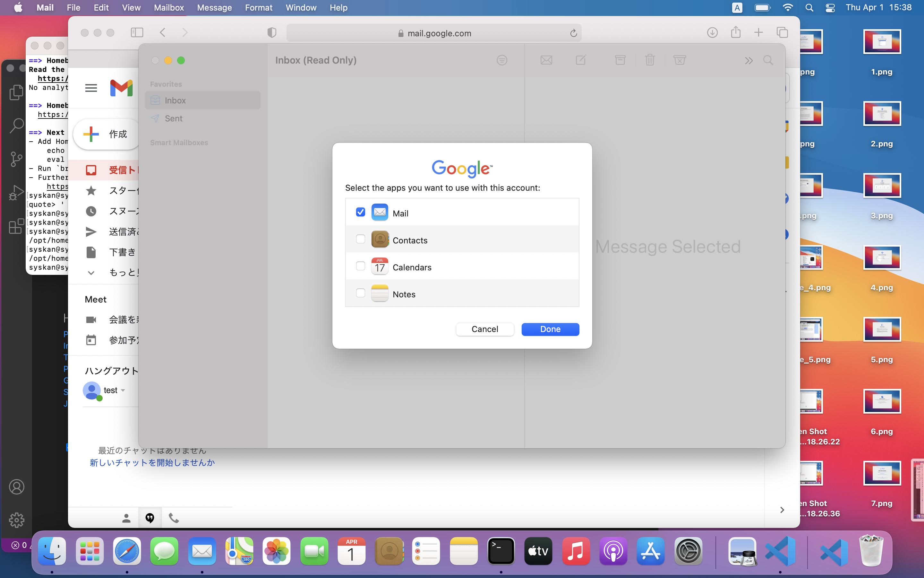Click Get Mail envelope icon in toolbar
This screenshot has height=578, width=924.
coord(546,60)
